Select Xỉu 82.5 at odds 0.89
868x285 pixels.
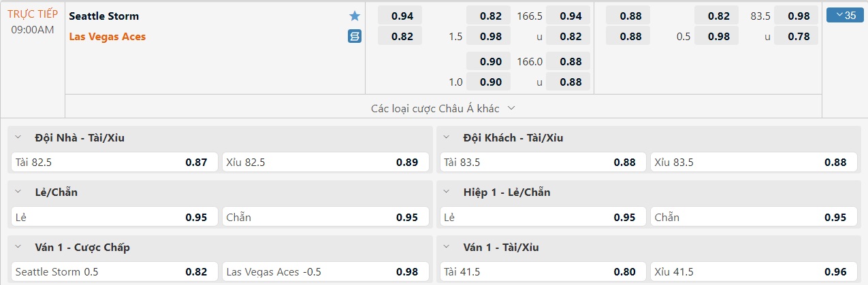[325, 163]
